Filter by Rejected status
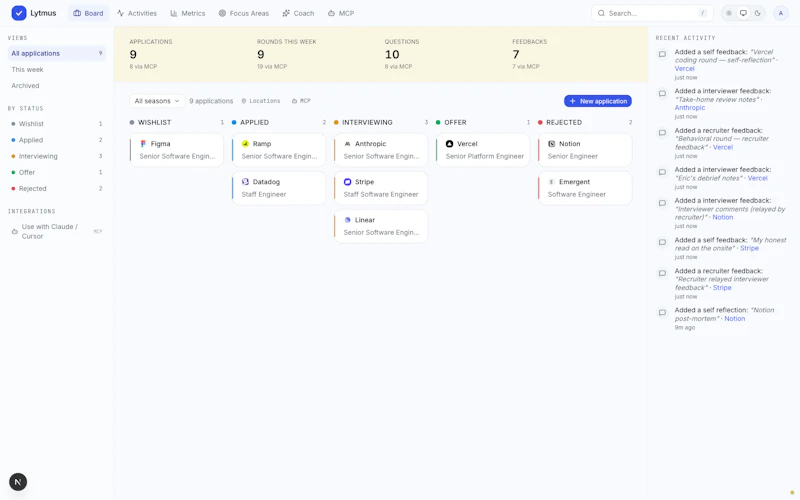 click(57, 189)
